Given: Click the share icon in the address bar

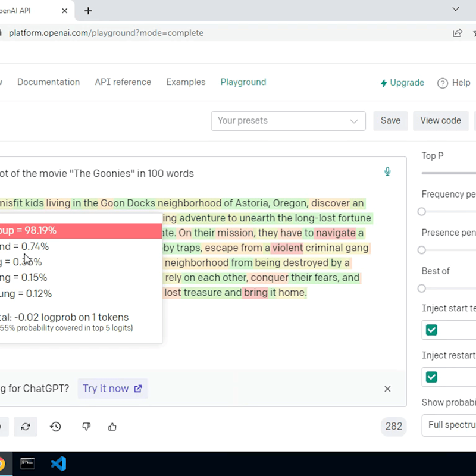Looking at the screenshot, I should pos(458,33).
